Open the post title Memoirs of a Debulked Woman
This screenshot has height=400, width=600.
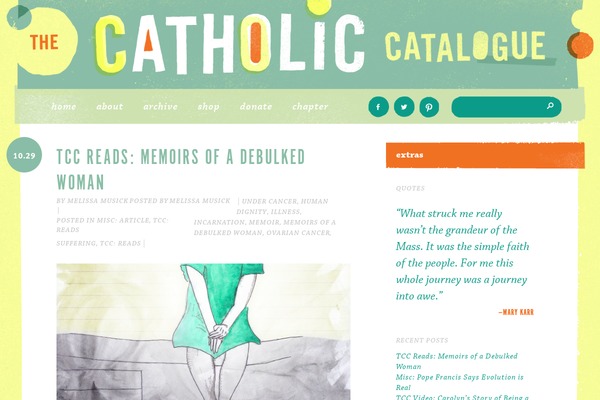(x=181, y=169)
